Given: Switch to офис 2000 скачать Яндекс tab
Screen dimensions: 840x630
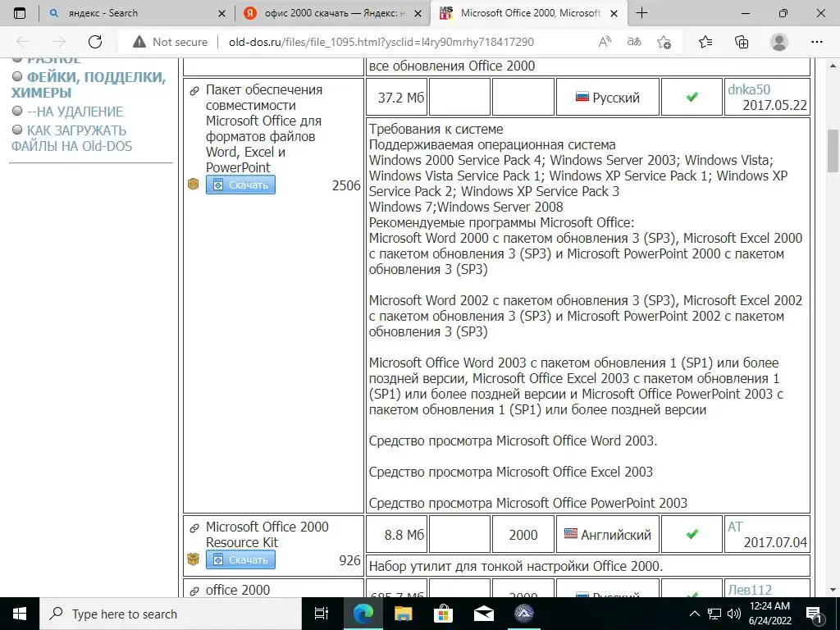Looking at the screenshot, I should tap(332, 13).
